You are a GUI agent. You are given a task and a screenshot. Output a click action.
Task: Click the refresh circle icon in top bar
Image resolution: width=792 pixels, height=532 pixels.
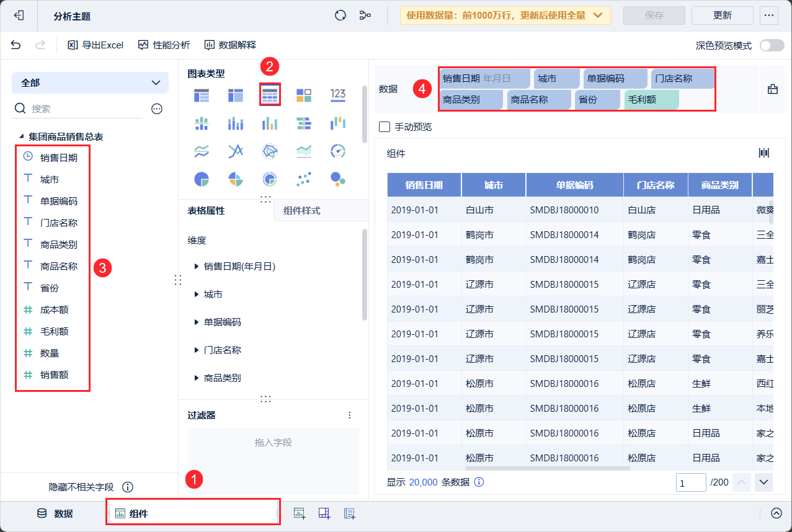340,16
